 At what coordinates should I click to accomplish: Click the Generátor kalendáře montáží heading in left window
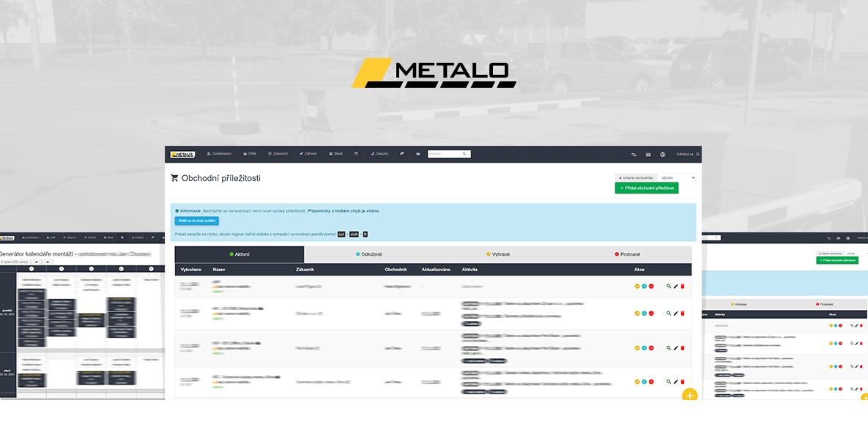(37, 254)
